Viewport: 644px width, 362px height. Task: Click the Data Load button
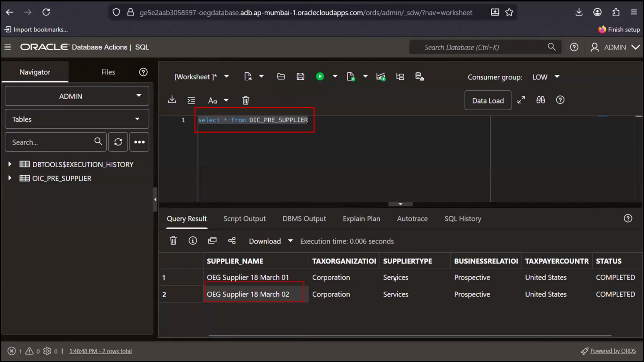pyautogui.click(x=488, y=100)
